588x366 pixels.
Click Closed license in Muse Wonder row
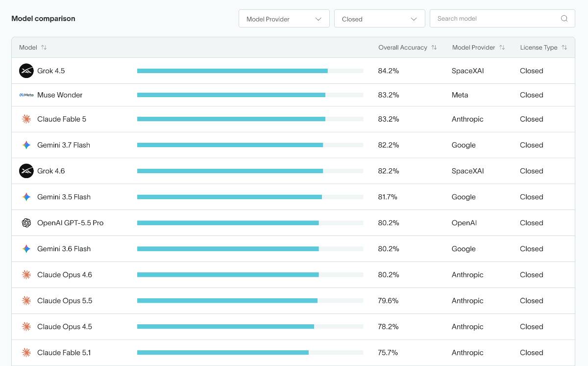click(532, 95)
